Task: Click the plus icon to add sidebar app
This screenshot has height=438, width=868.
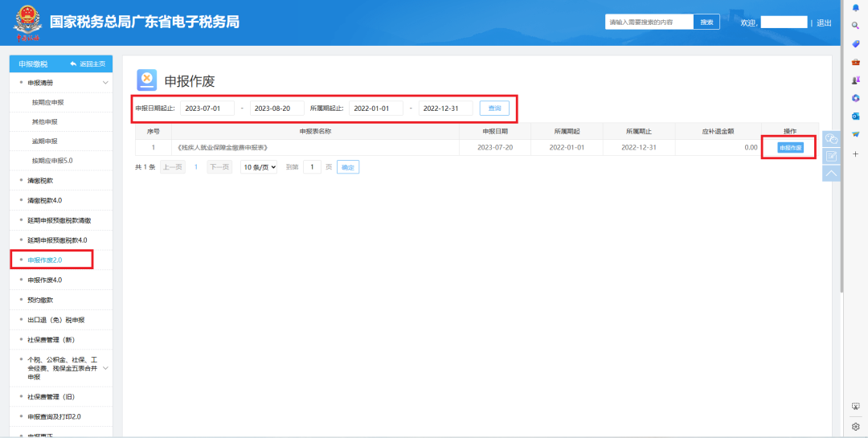Action: point(856,154)
